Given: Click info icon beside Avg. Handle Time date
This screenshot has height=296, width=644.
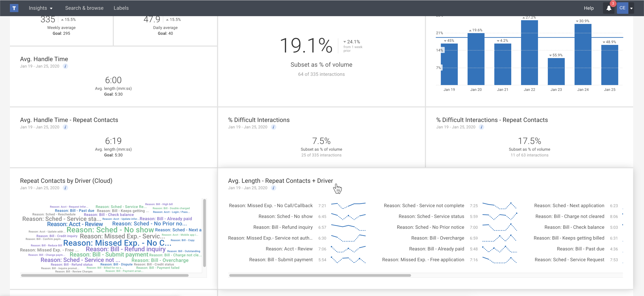Looking at the screenshot, I should click(x=65, y=66).
